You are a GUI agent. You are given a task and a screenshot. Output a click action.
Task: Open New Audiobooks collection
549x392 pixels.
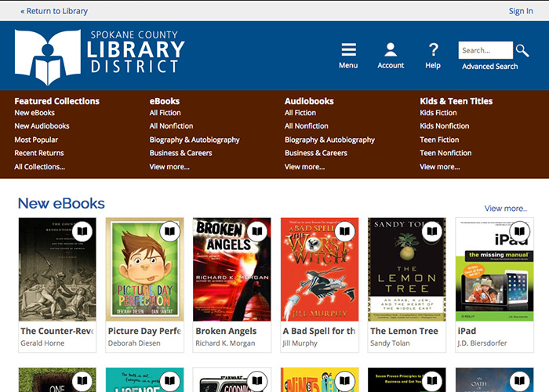[x=42, y=126]
